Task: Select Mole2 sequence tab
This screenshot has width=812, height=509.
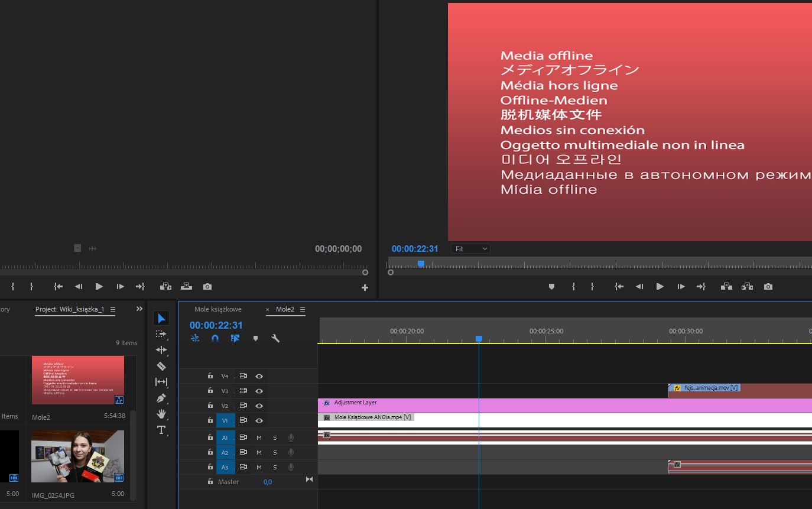Action: click(x=285, y=309)
